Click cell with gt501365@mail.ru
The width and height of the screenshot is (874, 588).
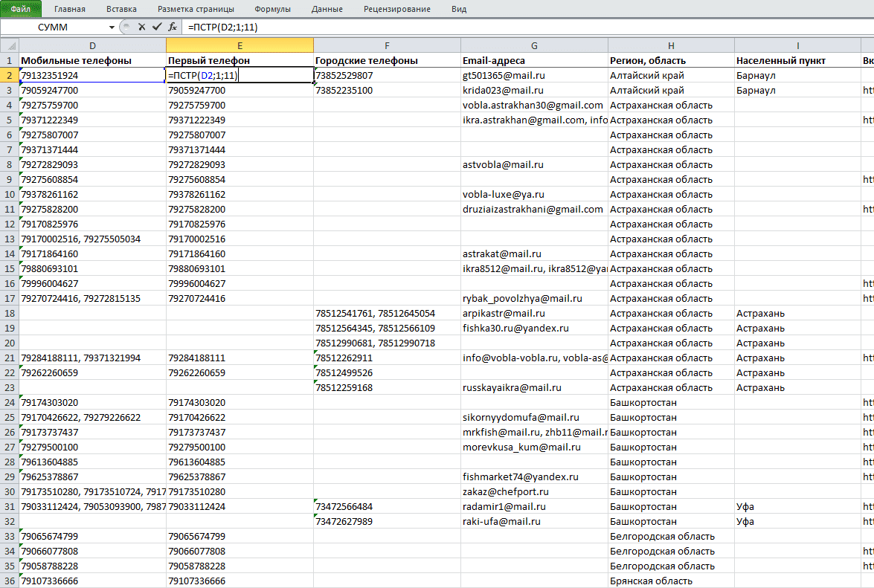coord(534,75)
